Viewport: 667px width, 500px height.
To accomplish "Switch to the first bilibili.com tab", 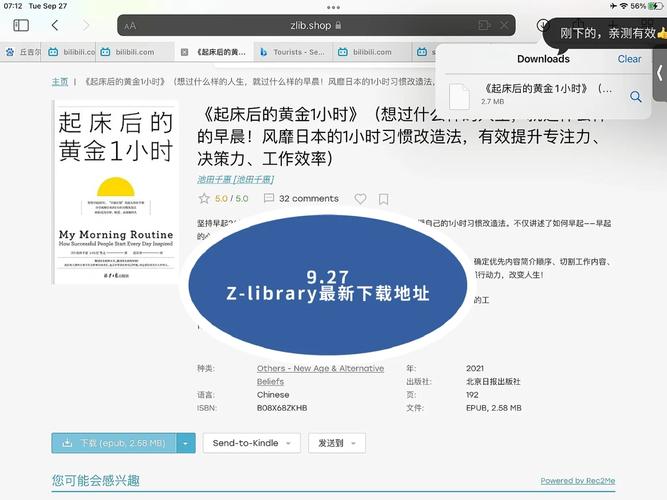I will [71, 52].
